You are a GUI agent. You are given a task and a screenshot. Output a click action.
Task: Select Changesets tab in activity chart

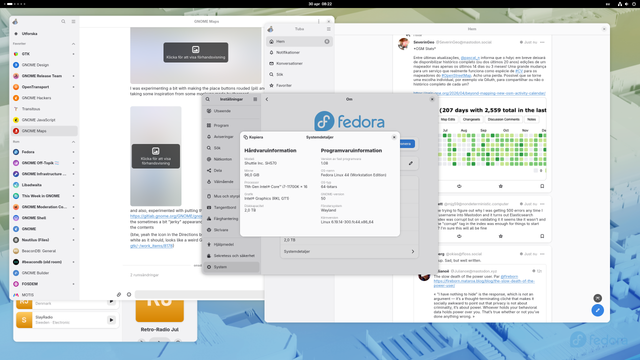coord(471,120)
